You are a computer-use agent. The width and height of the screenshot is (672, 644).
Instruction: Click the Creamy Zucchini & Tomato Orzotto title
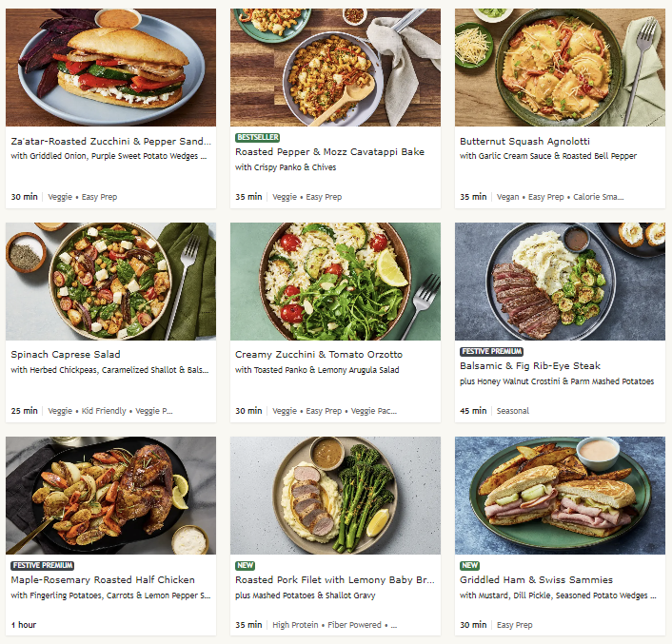coord(319,355)
